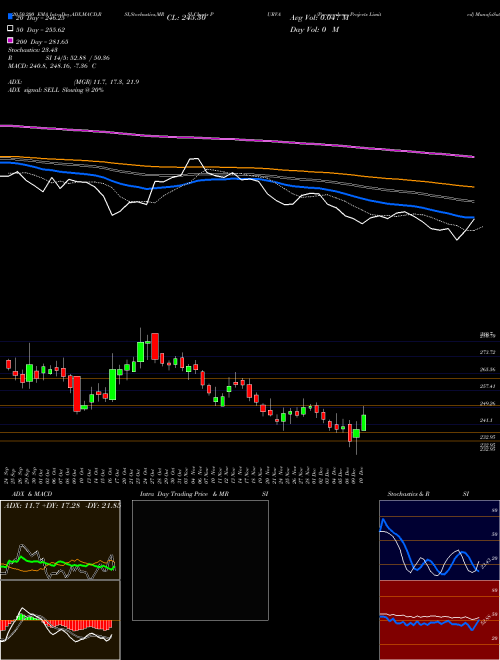Image resolution: width=500 pixels, height=660 pixels.
Task: Select the MACD values line in legend
Action: (52, 66)
